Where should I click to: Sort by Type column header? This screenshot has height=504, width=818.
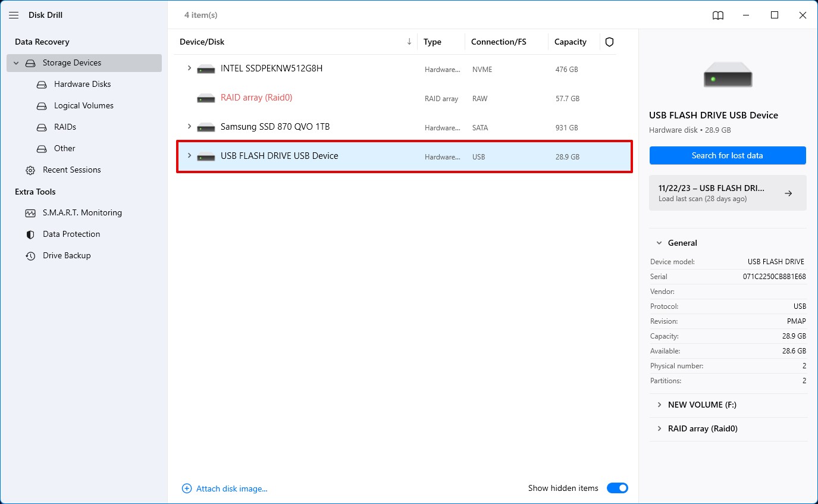432,42
